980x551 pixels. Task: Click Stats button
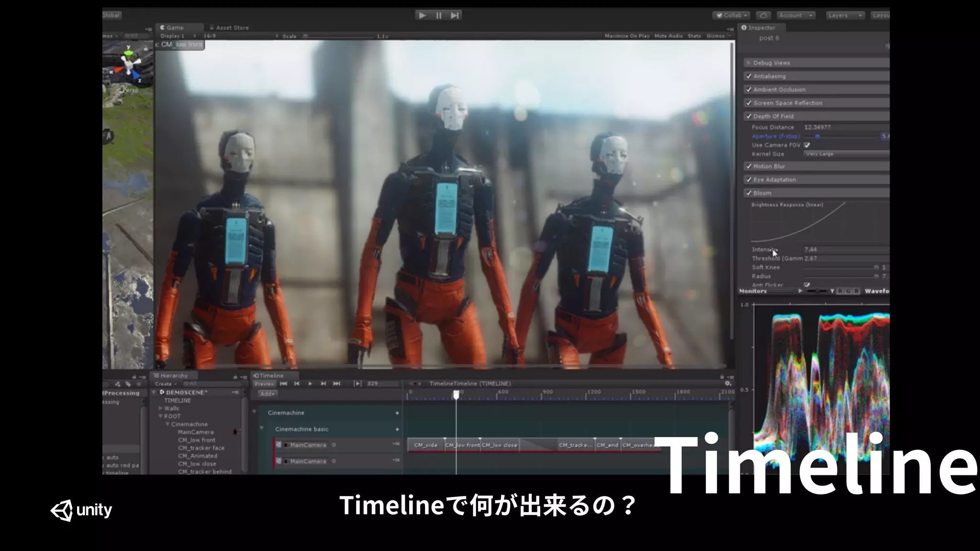[694, 36]
